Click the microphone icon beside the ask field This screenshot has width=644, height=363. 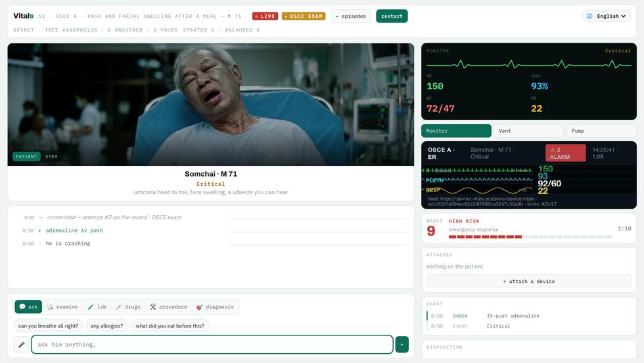tap(21, 345)
